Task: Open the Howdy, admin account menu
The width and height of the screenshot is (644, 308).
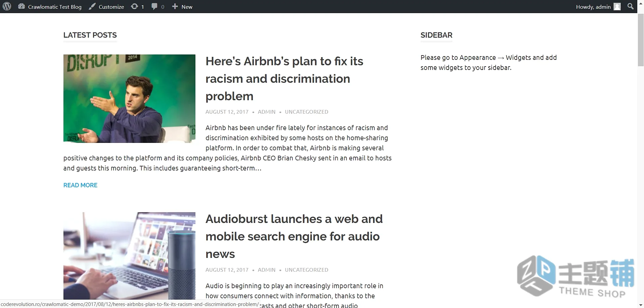Action: pos(598,6)
